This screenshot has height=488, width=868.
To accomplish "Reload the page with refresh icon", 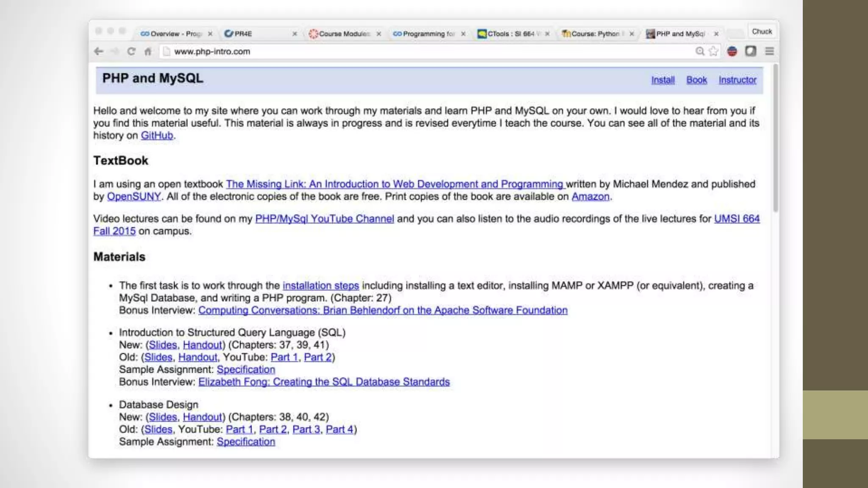I will point(131,51).
